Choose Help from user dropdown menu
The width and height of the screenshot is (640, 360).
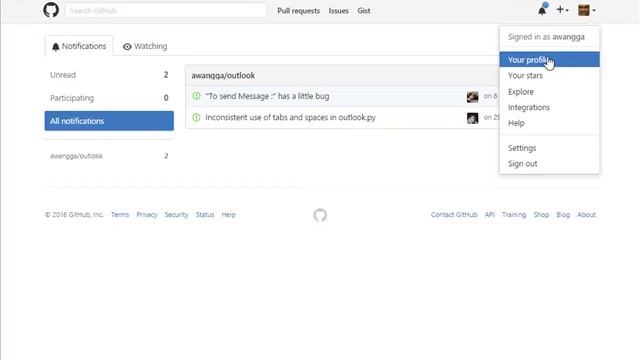point(549,123)
